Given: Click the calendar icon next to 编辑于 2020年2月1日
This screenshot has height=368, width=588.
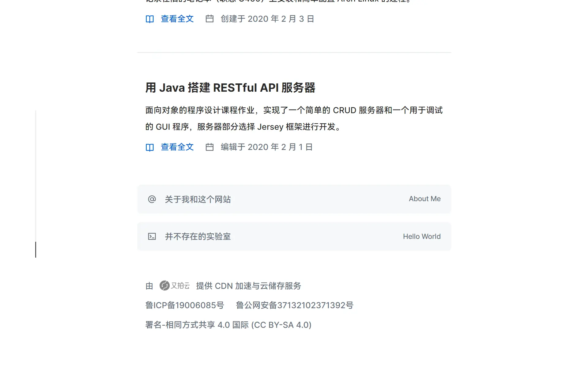Looking at the screenshot, I should (x=210, y=147).
